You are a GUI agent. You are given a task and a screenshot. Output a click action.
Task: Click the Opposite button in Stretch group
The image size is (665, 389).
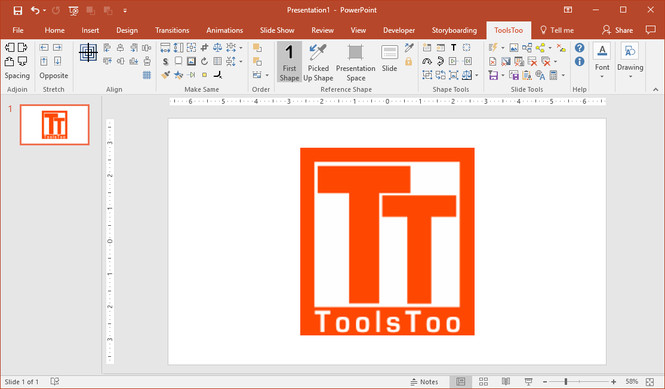tap(54, 76)
